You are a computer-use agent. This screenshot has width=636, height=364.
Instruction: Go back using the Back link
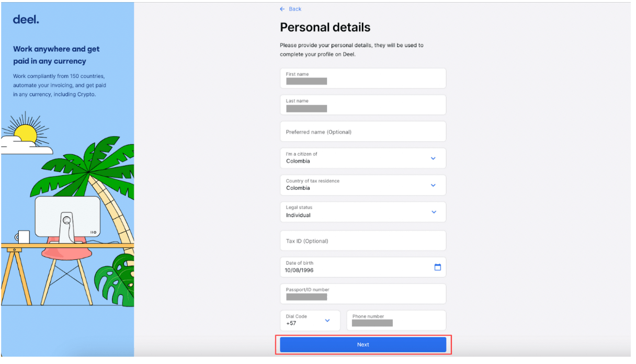(x=291, y=9)
